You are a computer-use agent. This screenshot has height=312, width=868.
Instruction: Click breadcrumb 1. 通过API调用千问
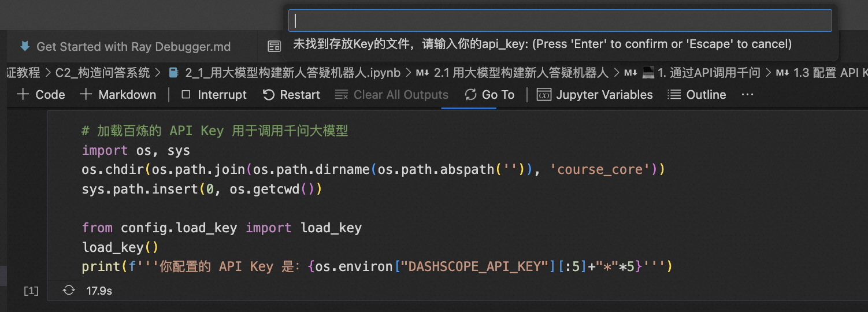(709, 73)
